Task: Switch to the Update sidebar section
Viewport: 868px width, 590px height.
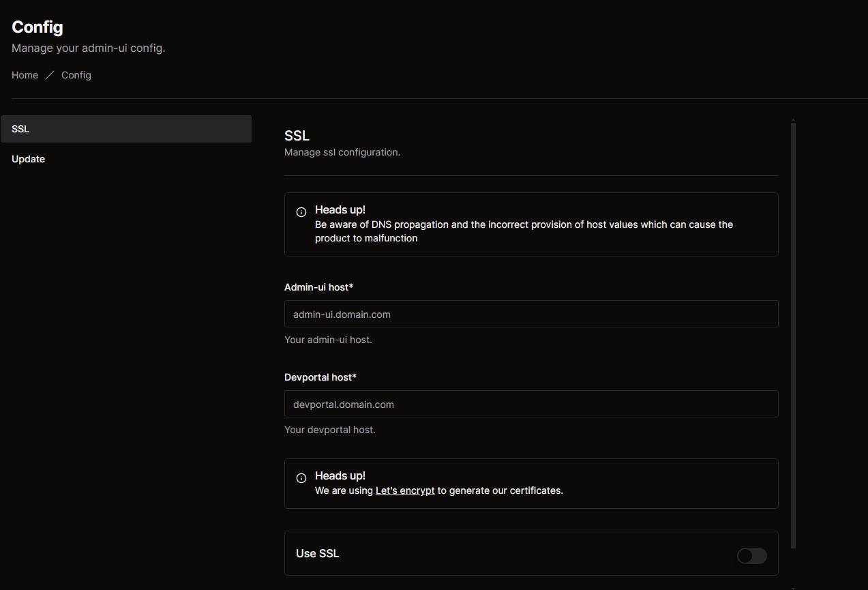Action: (29, 159)
